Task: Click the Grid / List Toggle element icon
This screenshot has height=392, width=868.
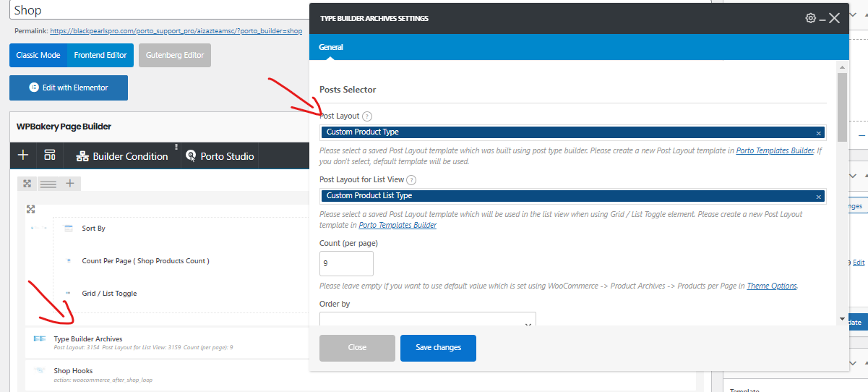Action: 69,294
